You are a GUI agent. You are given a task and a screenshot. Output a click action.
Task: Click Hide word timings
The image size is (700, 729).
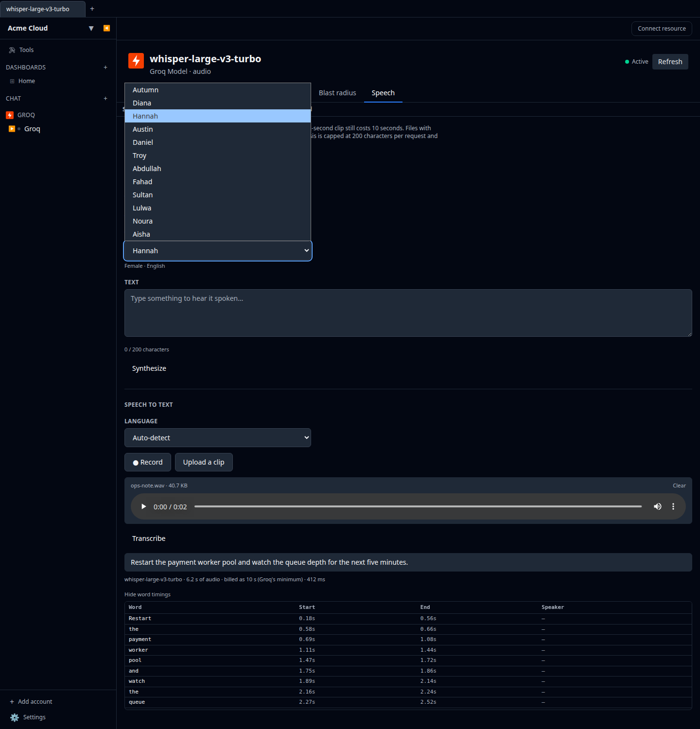tap(147, 594)
